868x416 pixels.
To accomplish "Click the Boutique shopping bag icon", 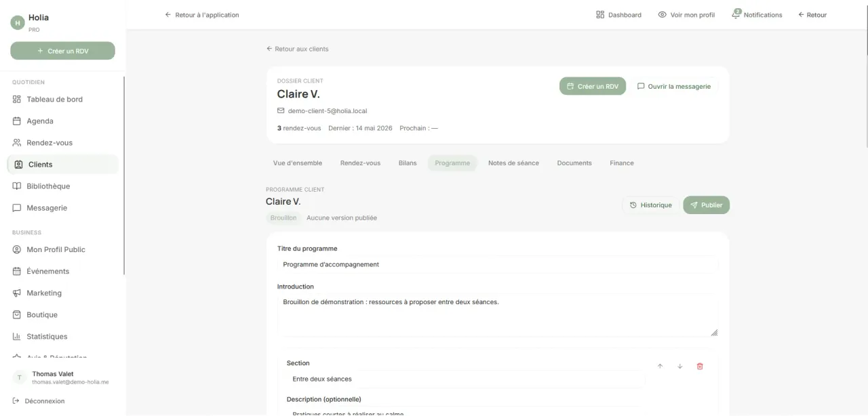I will pos(17,314).
